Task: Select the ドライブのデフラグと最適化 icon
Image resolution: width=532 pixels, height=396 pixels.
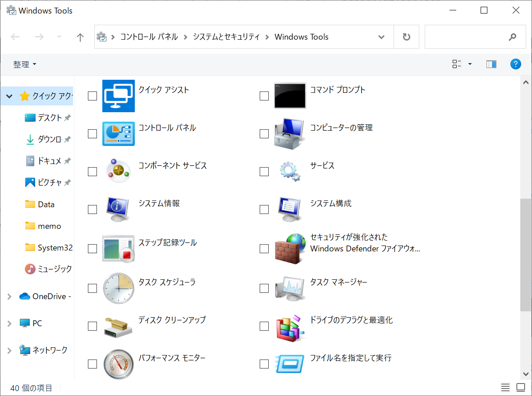Action: point(290,328)
